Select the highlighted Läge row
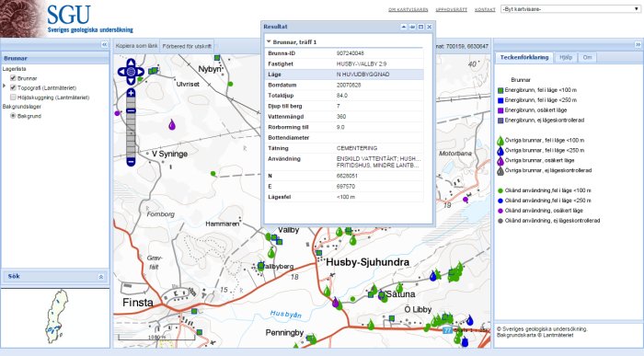 coord(344,75)
